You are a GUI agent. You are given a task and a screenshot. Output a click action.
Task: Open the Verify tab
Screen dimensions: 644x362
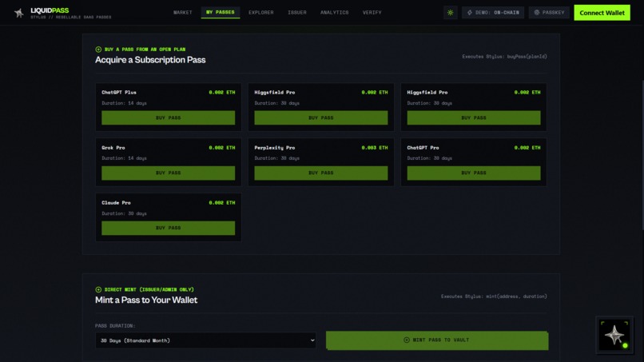372,13
